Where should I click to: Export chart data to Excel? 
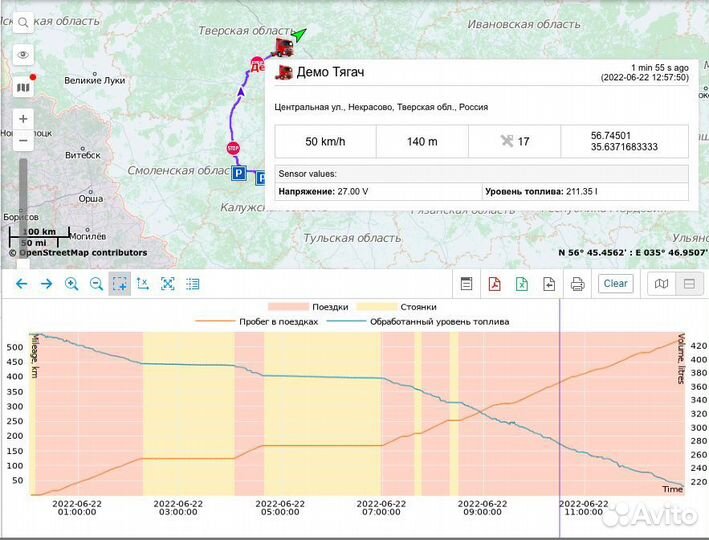[x=521, y=284]
